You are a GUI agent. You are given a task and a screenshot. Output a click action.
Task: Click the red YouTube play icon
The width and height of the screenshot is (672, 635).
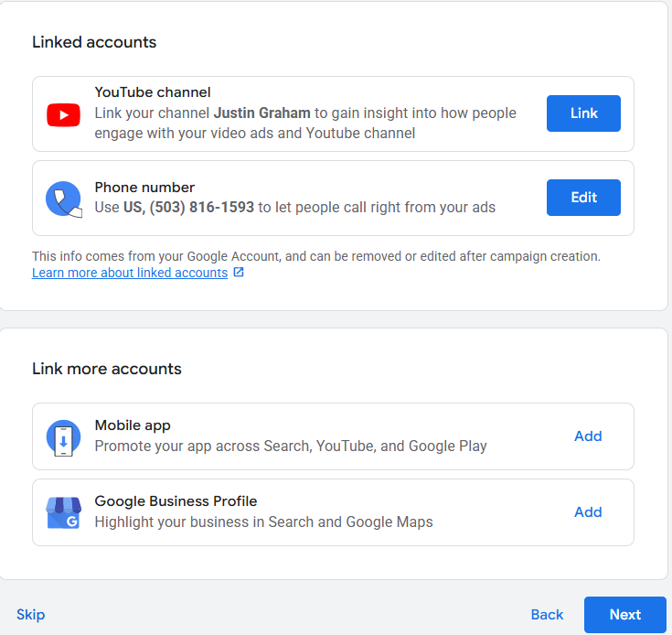[x=63, y=114]
